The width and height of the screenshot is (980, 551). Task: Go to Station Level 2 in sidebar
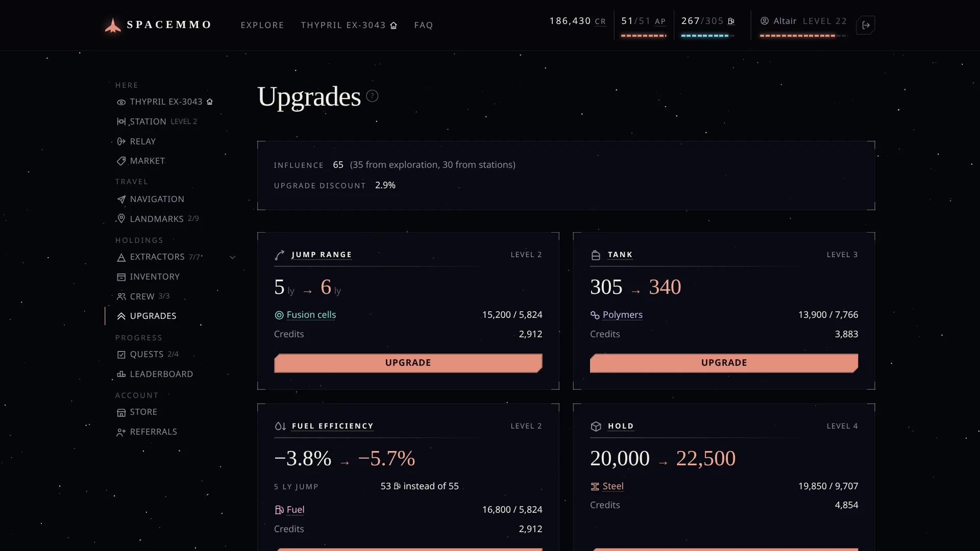(157, 121)
